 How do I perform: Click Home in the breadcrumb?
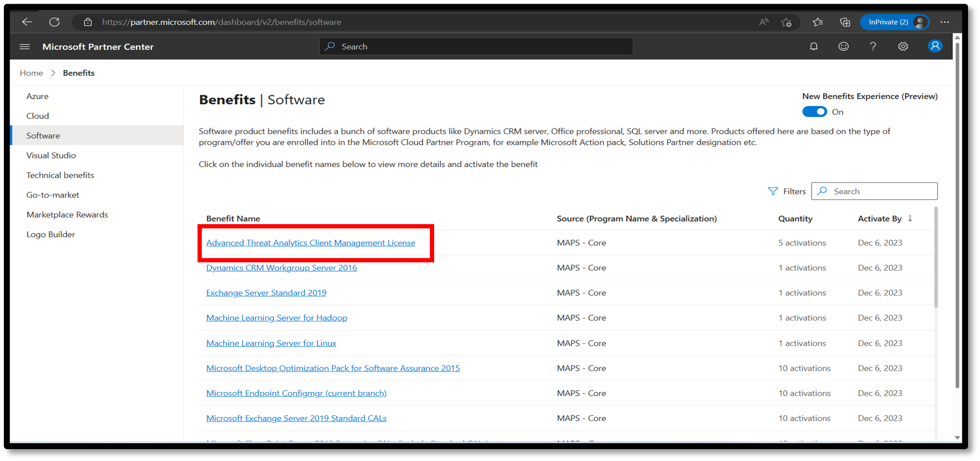tap(31, 73)
